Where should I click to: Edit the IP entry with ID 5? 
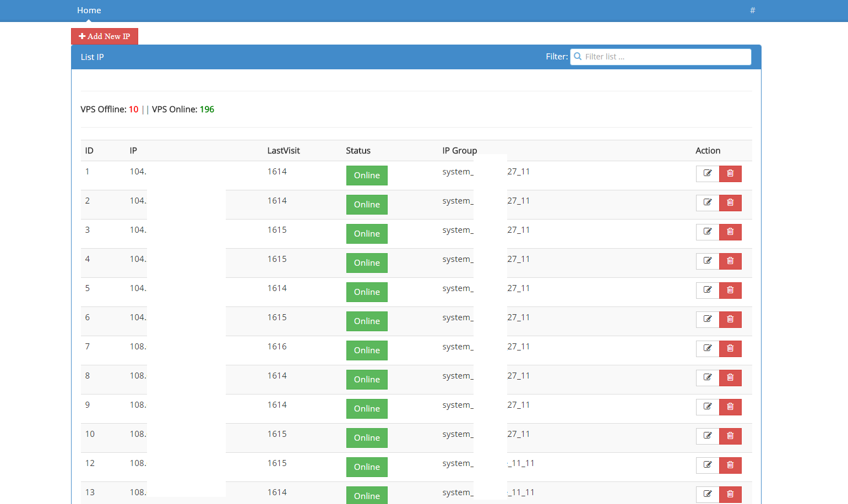click(x=708, y=291)
